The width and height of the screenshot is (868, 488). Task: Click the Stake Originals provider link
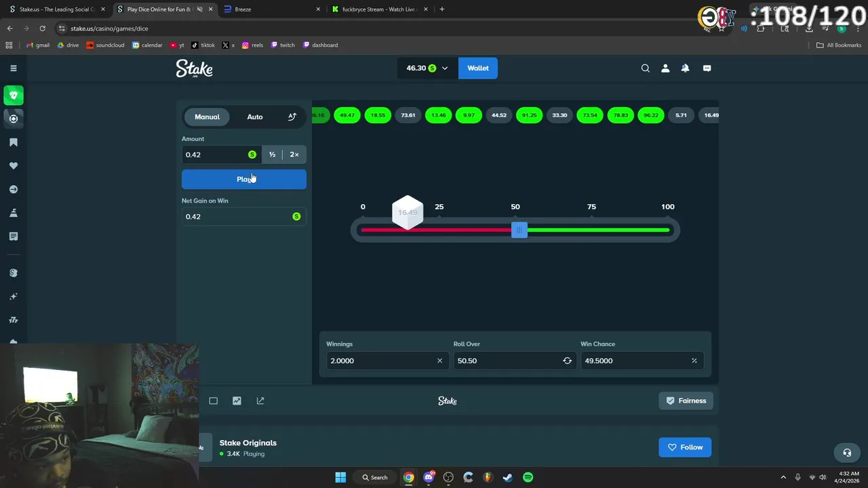tap(248, 443)
